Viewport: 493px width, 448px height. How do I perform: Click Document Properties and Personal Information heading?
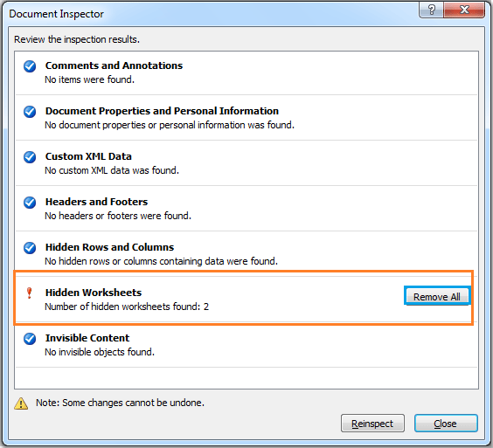(x=162, y=111)
